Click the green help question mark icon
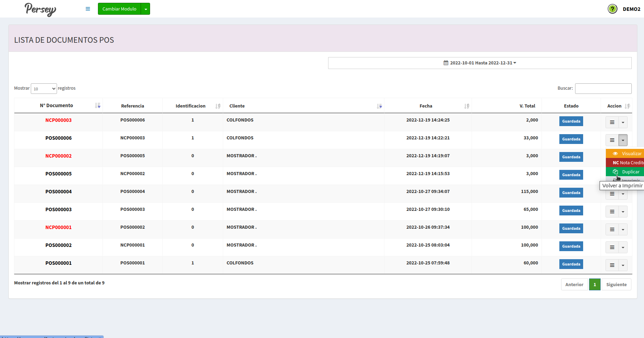644x338 pixels. pyautogui.click(x=612, y=9)
